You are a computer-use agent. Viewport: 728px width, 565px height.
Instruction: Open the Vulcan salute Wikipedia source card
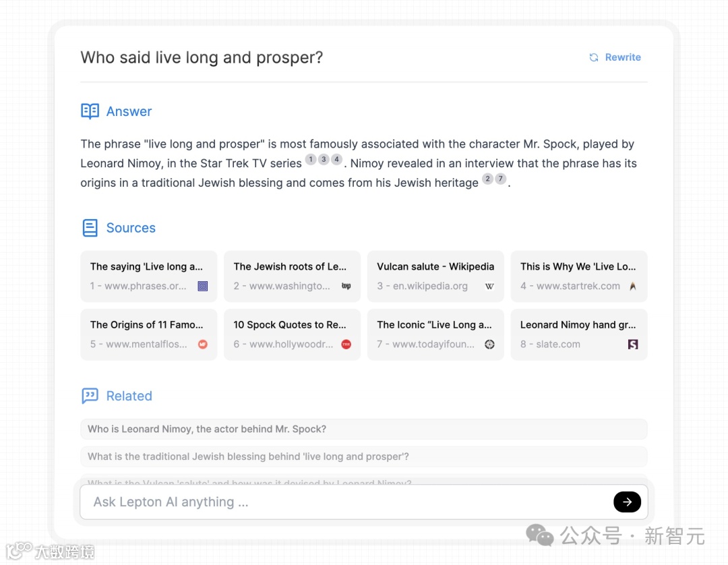pos(435,276)
